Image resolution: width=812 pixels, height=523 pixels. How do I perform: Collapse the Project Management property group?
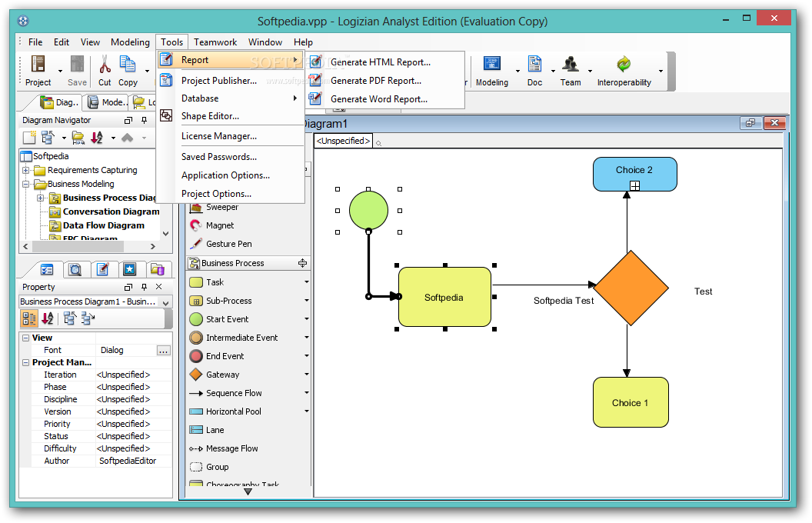point(25,362)
